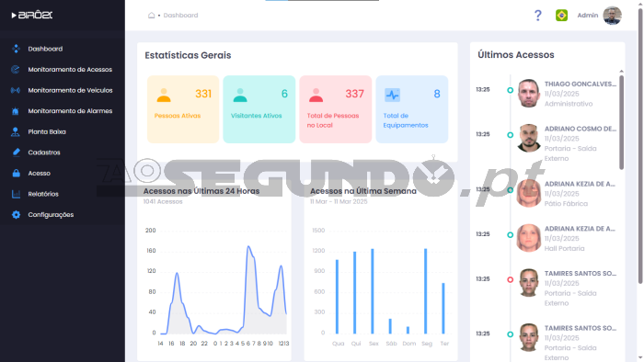Click the Cadastros pencil icon
The width and height of the screenshot is (644, 362).
tap(16, 153)
